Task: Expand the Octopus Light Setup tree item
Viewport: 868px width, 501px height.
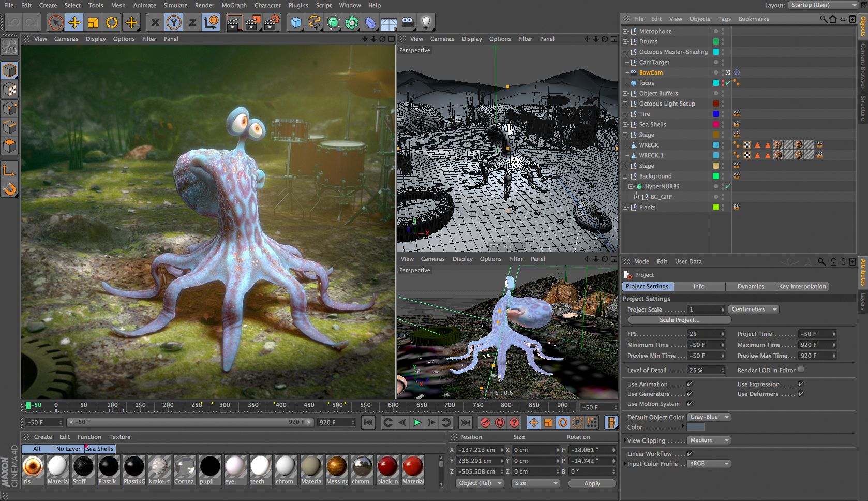Action: click(625, 104)
